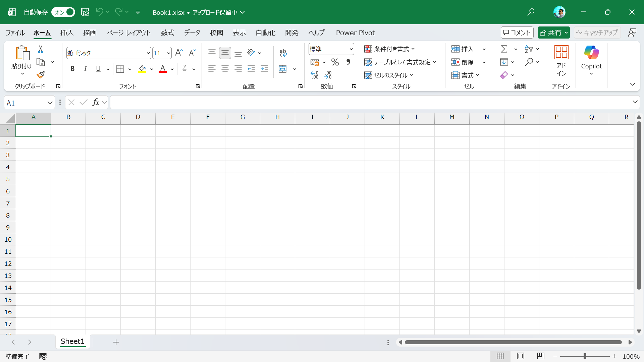The height and width of the screenshot is (362, 644).
Task: Switch to the データ ribbon tab
Action: [x=192, y=33]
